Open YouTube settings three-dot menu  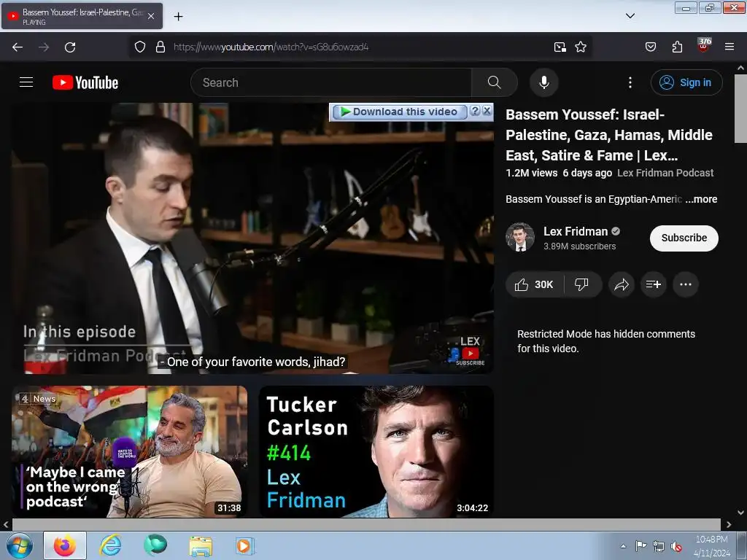(x=630, y=82)
